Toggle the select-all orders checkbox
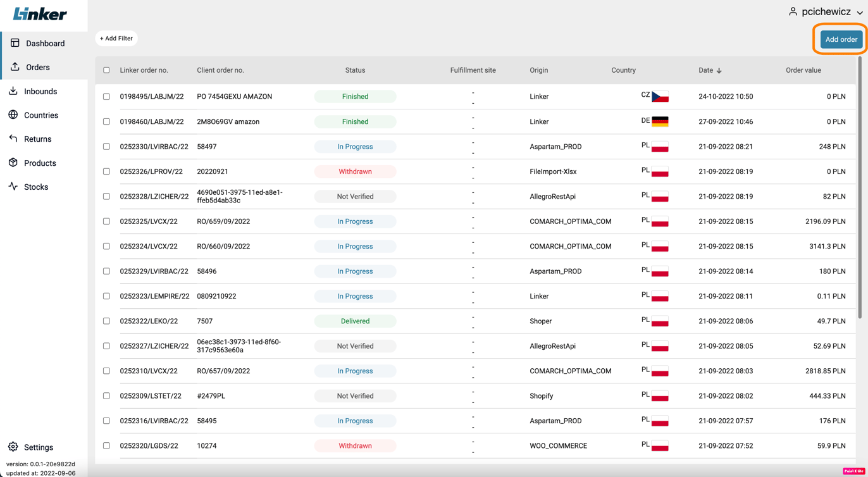This screenshot has height=477, width=868. pos(106,70)
